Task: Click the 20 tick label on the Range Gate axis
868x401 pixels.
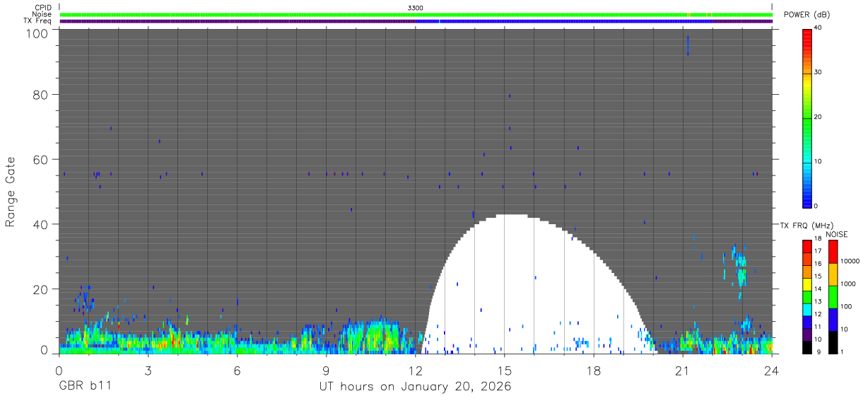Action: point(40,289)
